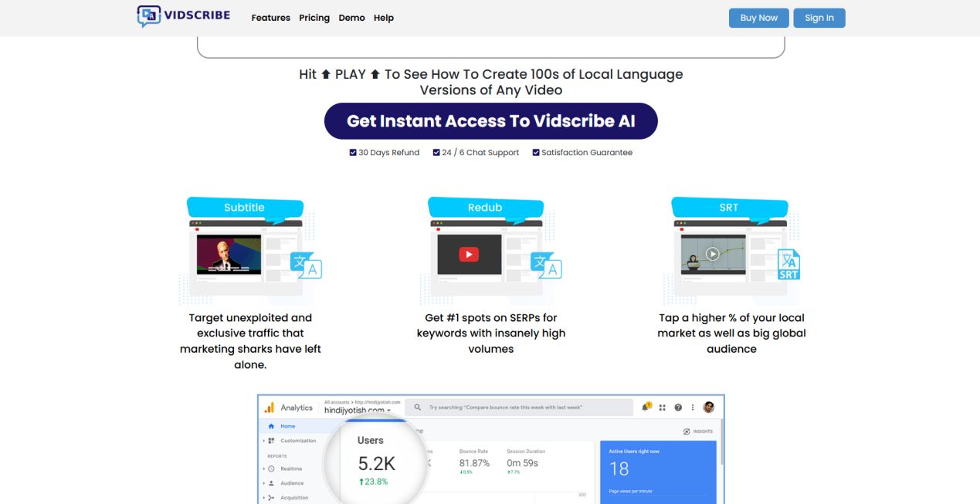
Task: Click the blue SRT label banner
Action: [x=729, y=208]
